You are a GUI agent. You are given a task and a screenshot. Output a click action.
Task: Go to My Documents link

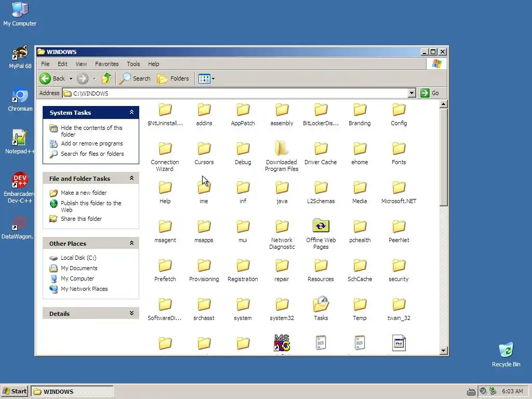pyautogui.click(x=79, y=268)
